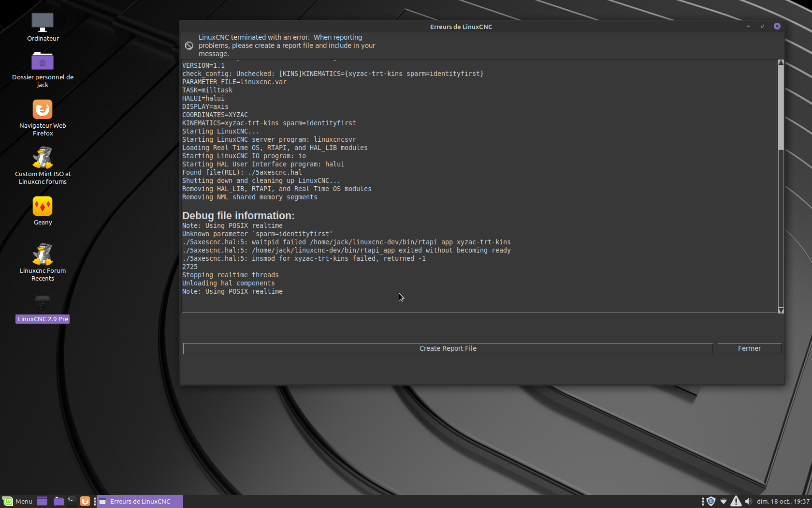The width and height of the screenshot is (812, 508).
Task: Click the 'LinuxCNC terminated with an error' message
Action: click(x=287, y=45)
